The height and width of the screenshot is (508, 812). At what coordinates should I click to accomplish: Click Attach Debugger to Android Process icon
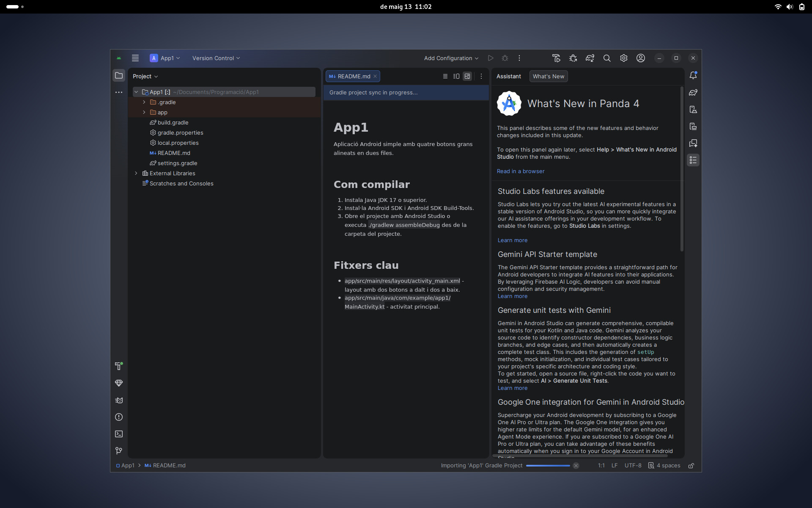(573, 58)
